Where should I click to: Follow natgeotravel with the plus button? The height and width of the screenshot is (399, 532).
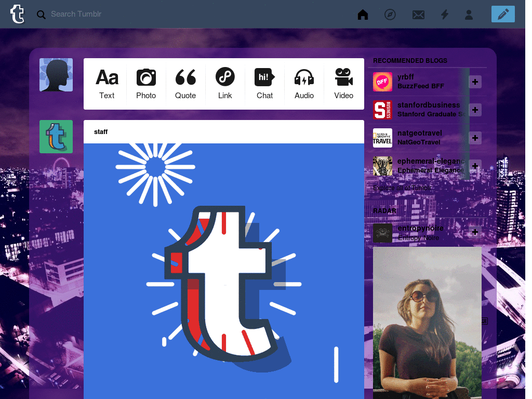(475, 138)
